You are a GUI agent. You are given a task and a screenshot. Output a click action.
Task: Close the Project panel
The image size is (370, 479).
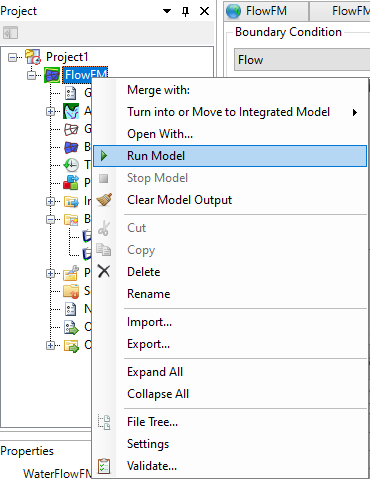click(x=204, y=11)
